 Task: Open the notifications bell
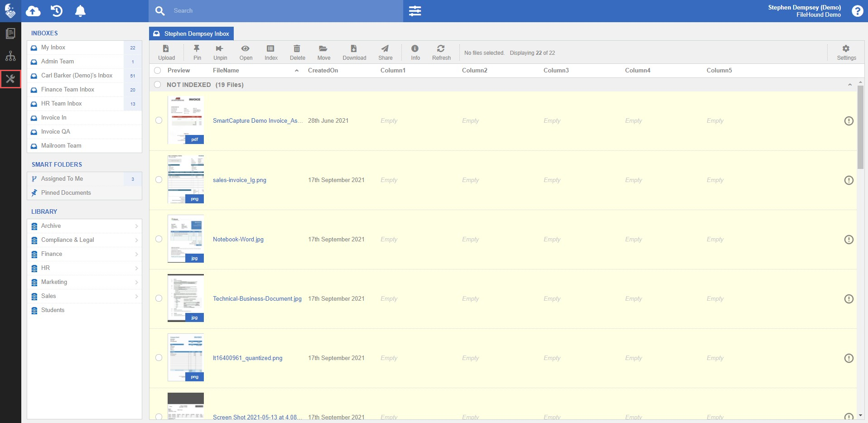pos(80,11)
